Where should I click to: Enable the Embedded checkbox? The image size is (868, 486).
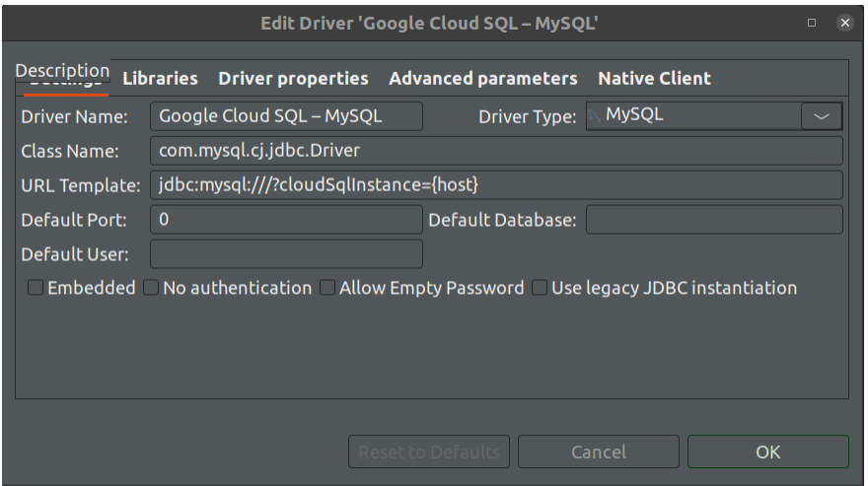(36, 288)
